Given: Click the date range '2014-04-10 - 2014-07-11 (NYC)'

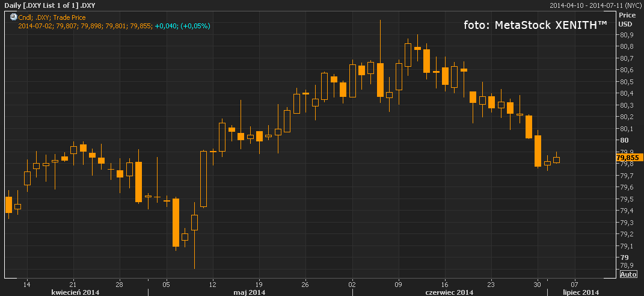Looking at the screenshot, I should point(596,5).
